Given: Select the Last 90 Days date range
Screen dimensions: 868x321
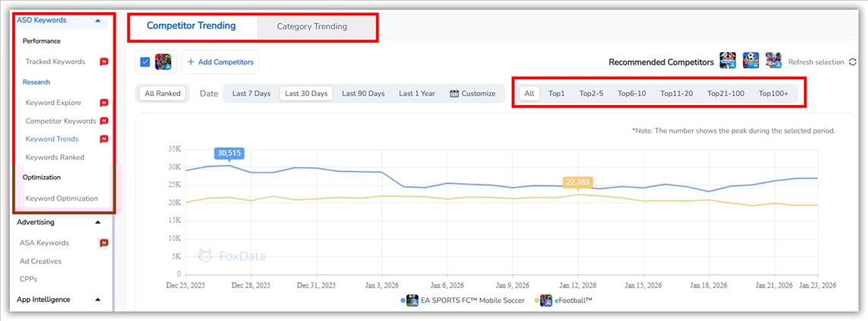Looking at the screenshot, I should (x=362, y=94).
